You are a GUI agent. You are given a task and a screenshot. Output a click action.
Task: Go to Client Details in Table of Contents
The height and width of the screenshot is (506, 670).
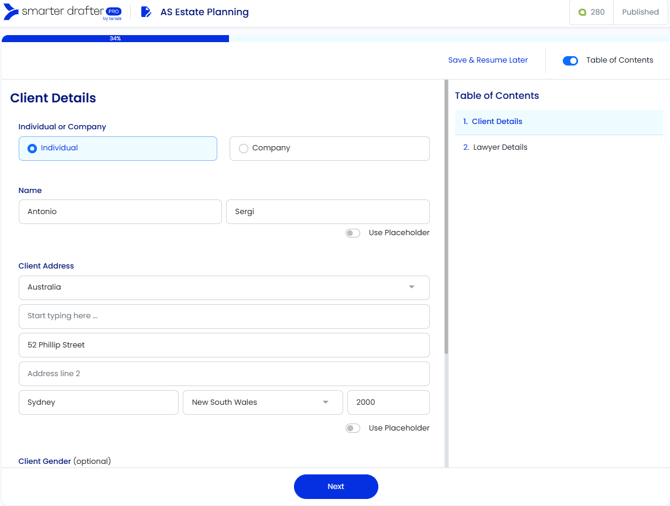[x=497, y=122]
